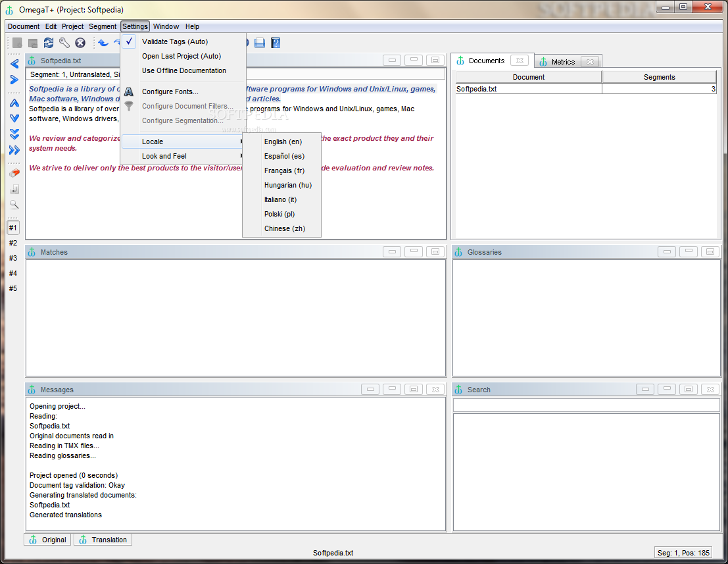Choose Chinese (zh) locale
This screenshot has width=728, height=564.
pyautogui.click(x=282, y=228)
